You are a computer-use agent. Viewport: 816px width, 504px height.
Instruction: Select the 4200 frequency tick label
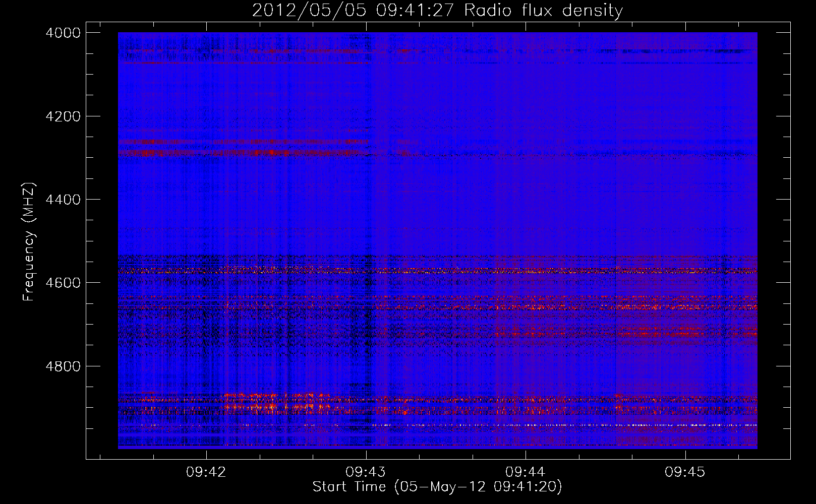pos(63,116)
